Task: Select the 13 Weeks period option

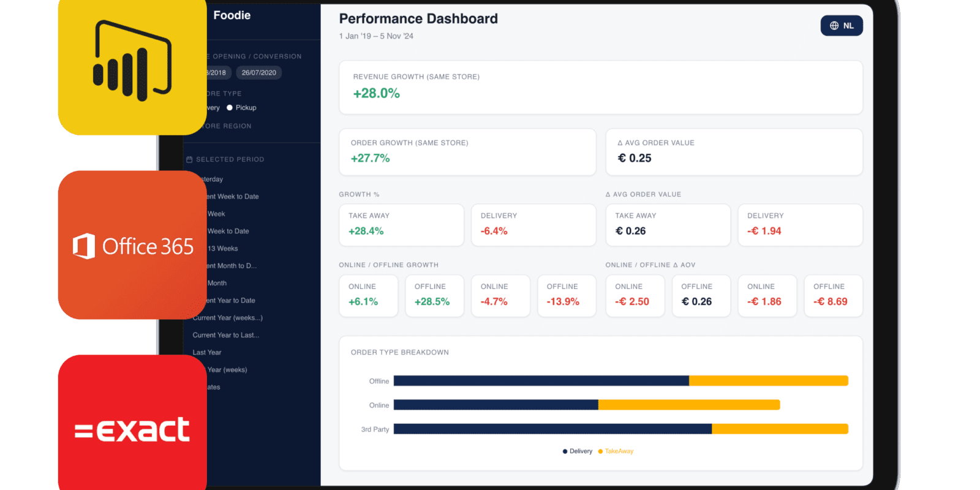Action: tap(222, 249)
